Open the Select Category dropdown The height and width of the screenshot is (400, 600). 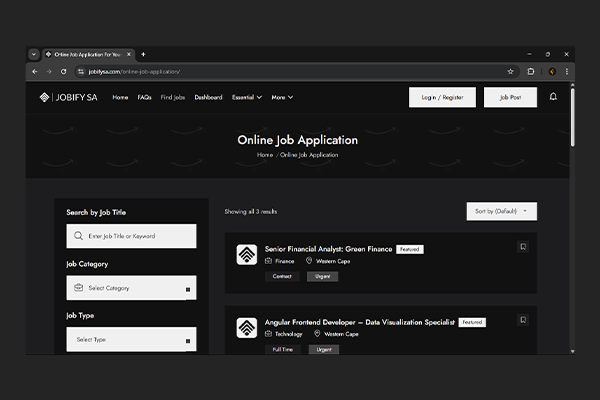pos(131,288)
